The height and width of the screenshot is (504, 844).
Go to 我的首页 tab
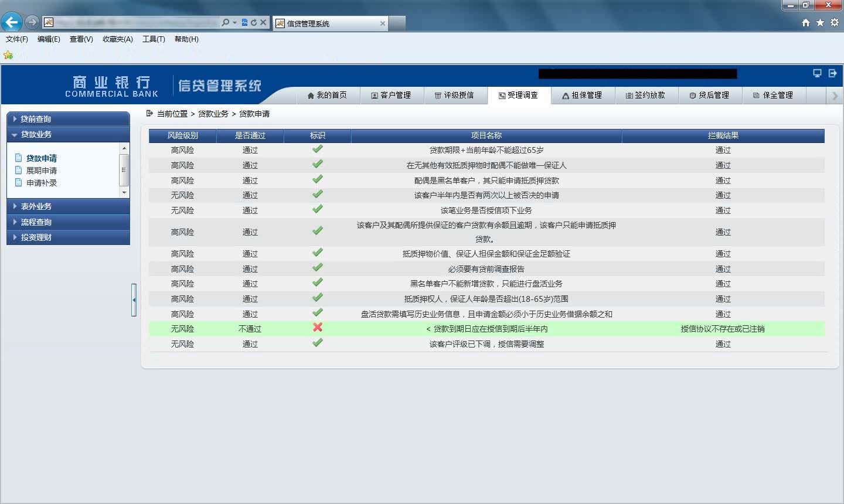(x=327, y=95)
